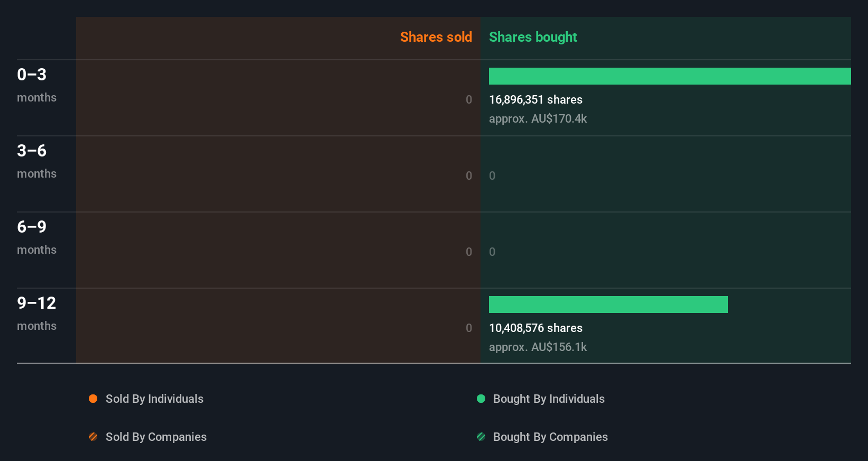Select the Bought By Individuals legend label
Image resolution: width=868 pixels, height=461 pixels.
[549, 399]
